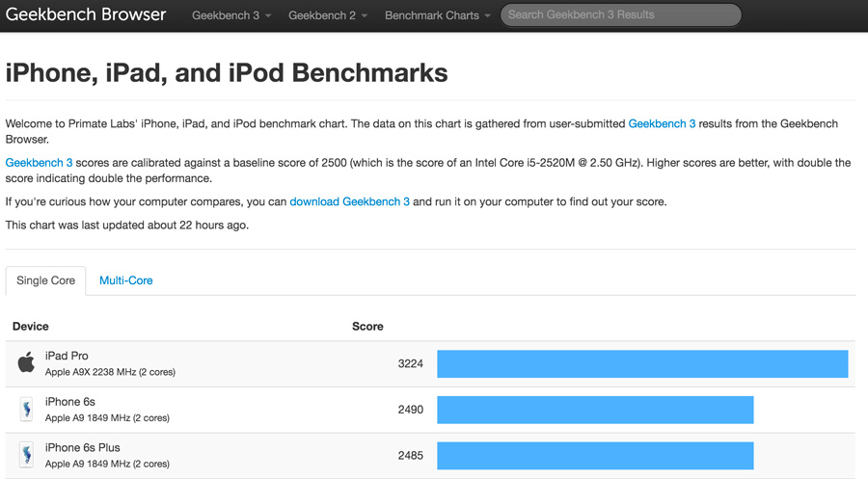Click the iPad Pro device name

pyautogui.click(x=67, y=356)
